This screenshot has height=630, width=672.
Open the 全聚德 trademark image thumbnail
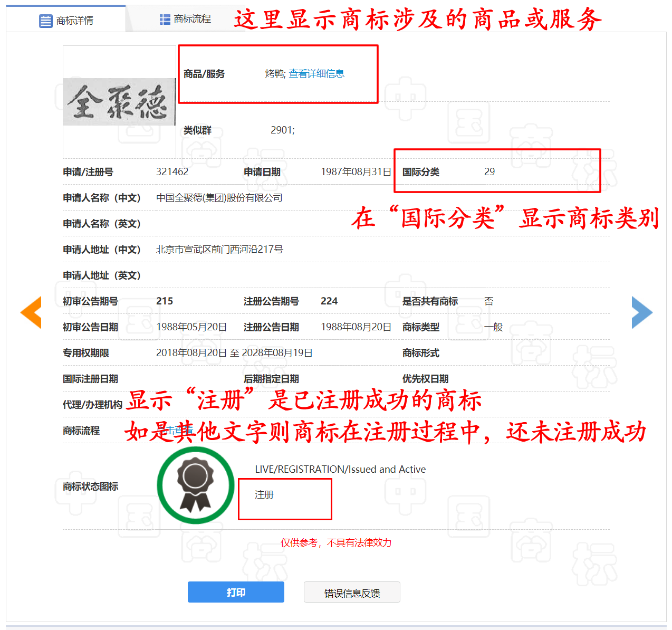(119, 102)
